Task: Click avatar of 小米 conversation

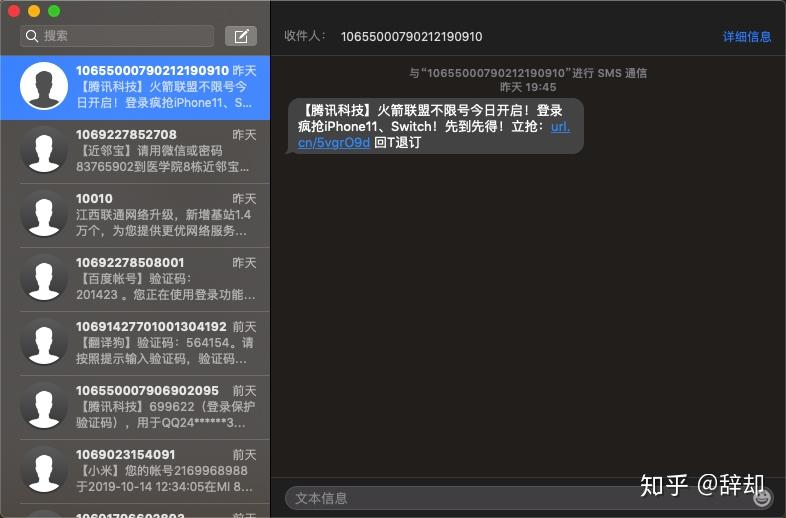Action: click(x=44, y=470)
